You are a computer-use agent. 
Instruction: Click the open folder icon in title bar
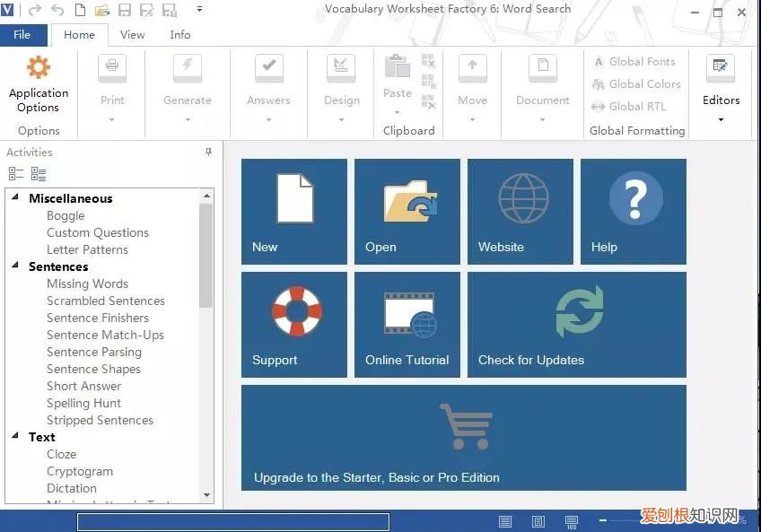102,10
